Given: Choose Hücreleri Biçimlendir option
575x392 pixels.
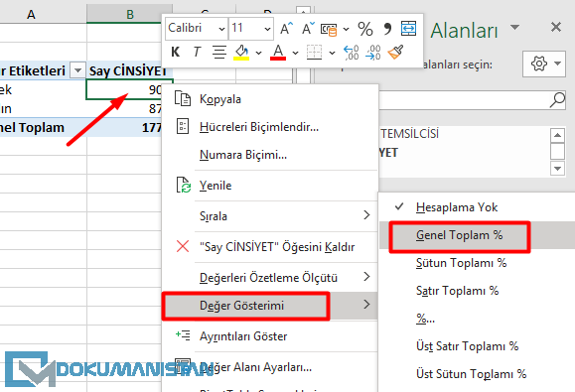Looking at the screenshot, I should 269,127.
